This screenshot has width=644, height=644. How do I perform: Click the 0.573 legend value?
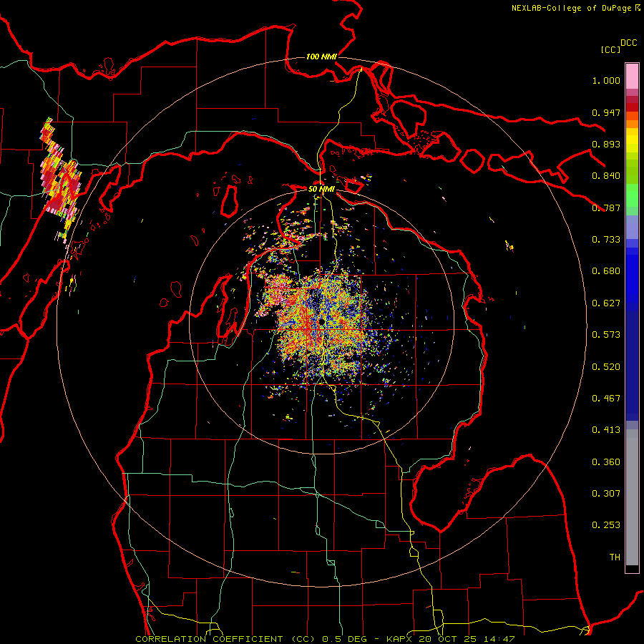click(x=606, y=335)
